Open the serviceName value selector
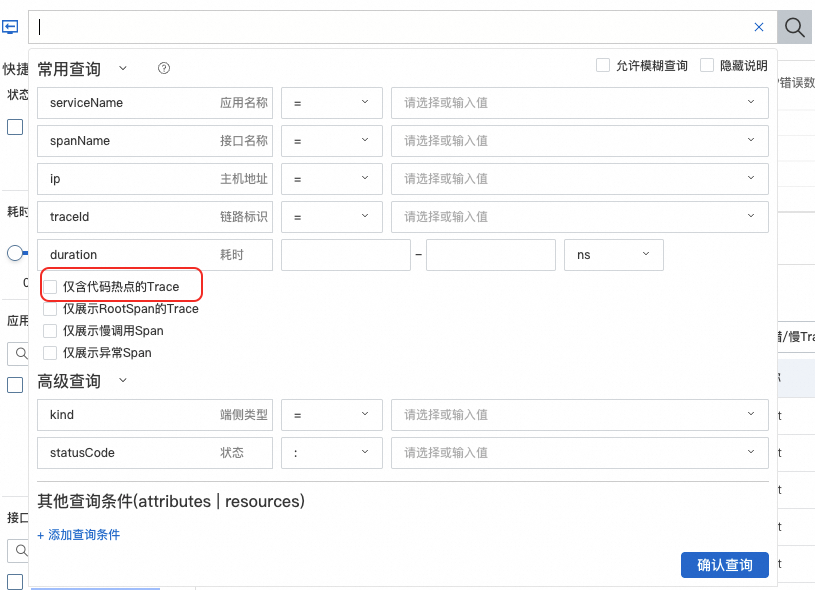The width and height of the screenshot is (815, 590). (580, 103)
